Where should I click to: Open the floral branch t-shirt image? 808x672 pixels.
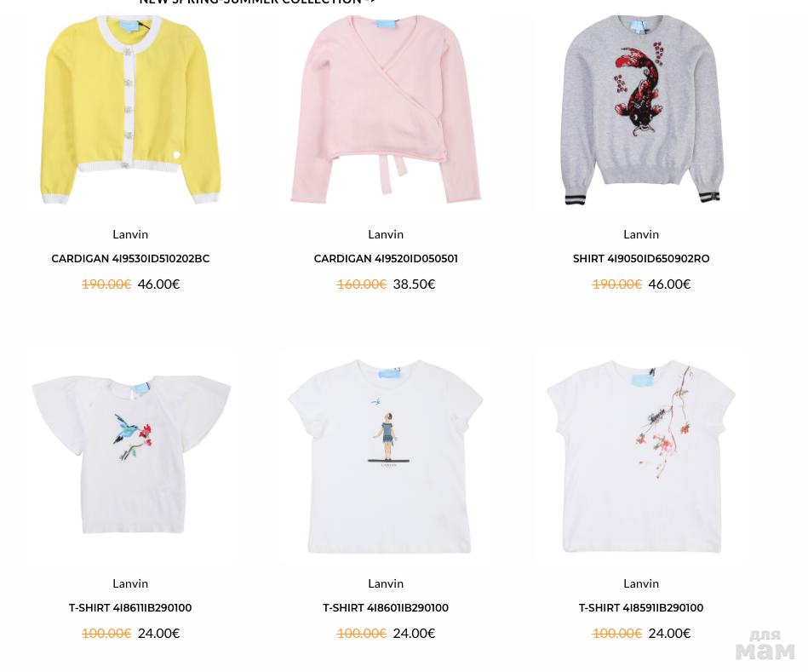(641, 457)
